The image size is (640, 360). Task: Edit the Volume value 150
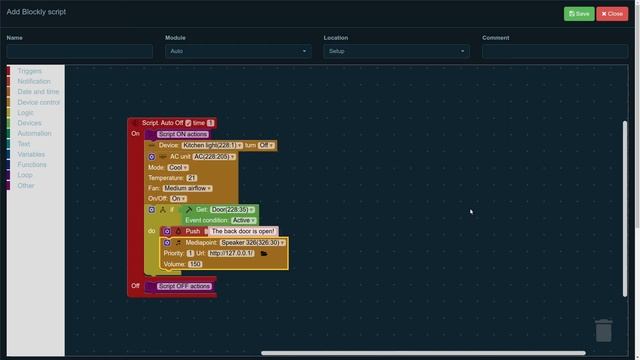pos(195,264)
